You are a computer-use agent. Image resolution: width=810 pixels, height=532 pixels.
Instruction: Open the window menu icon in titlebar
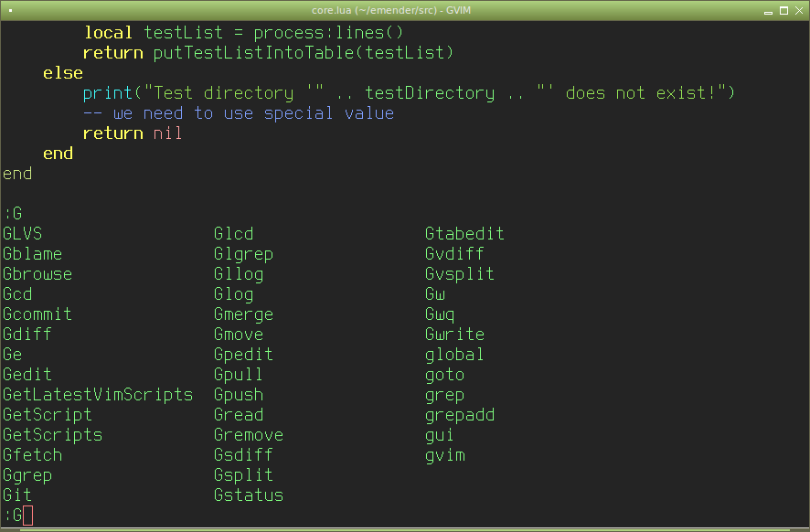[x=9, y=10]
